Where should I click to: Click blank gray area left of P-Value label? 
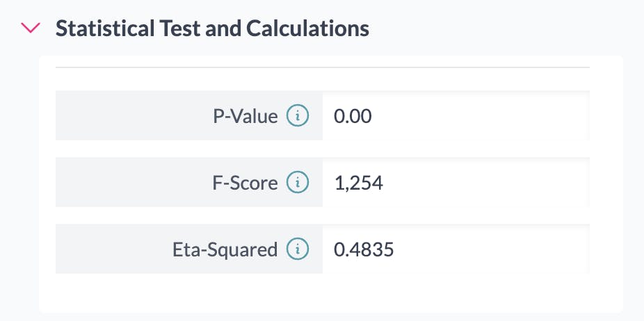point(125,116)
